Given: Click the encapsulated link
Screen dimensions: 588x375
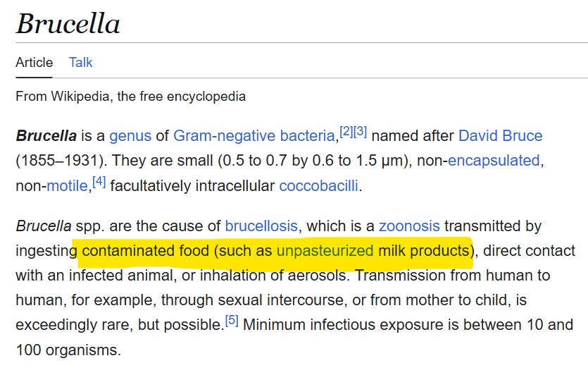Looking at the screenshot, I should coord(493,160).
